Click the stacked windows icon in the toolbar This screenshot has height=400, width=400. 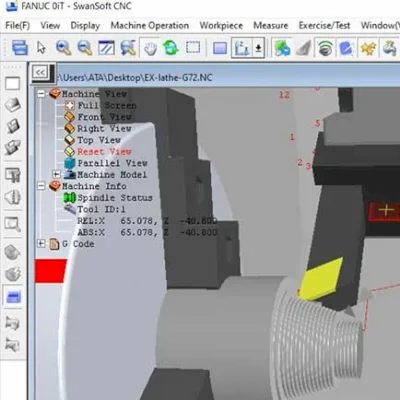(x=20, y=48)
